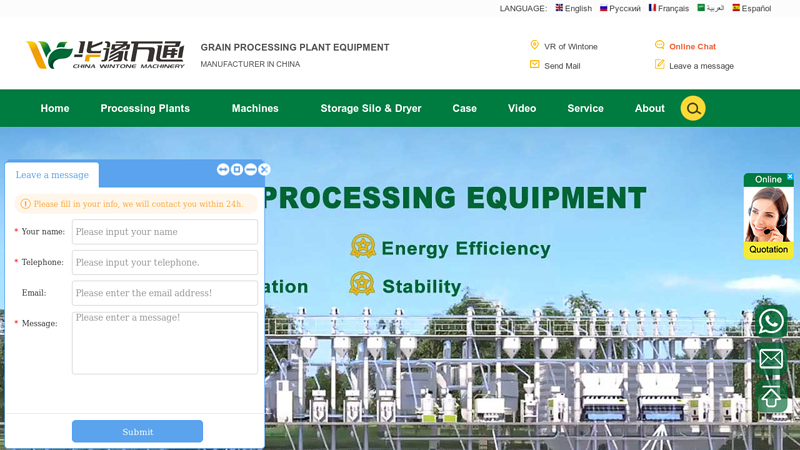Click the 'Please fill in your info' notice

(136, 204)
